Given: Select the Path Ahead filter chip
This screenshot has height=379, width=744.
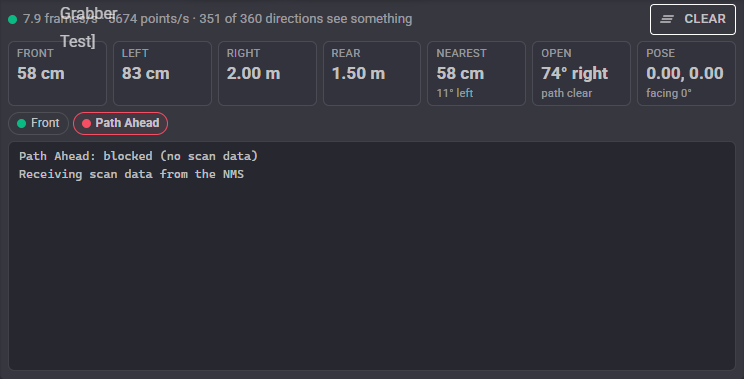Looking at the screenshot, I should click(x=121, y=123).
